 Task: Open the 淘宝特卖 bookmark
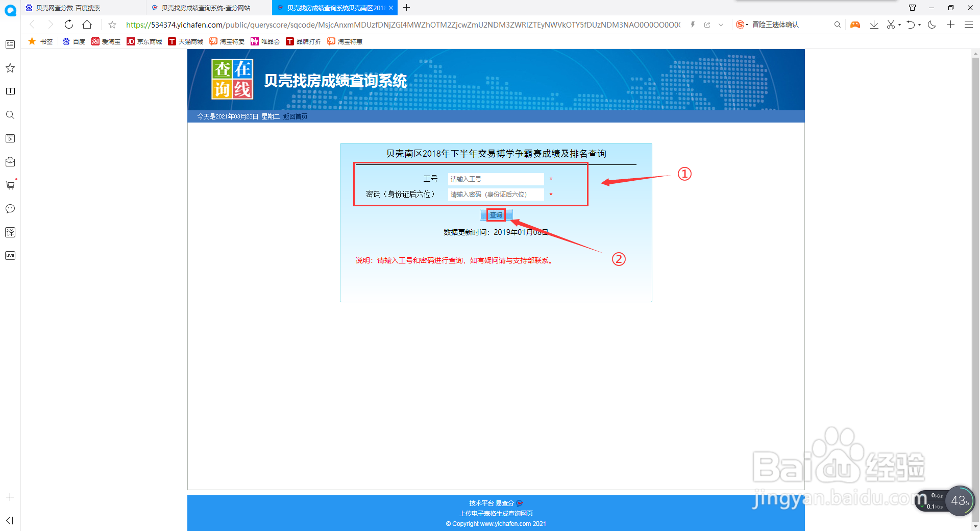[x=227, y=41]
